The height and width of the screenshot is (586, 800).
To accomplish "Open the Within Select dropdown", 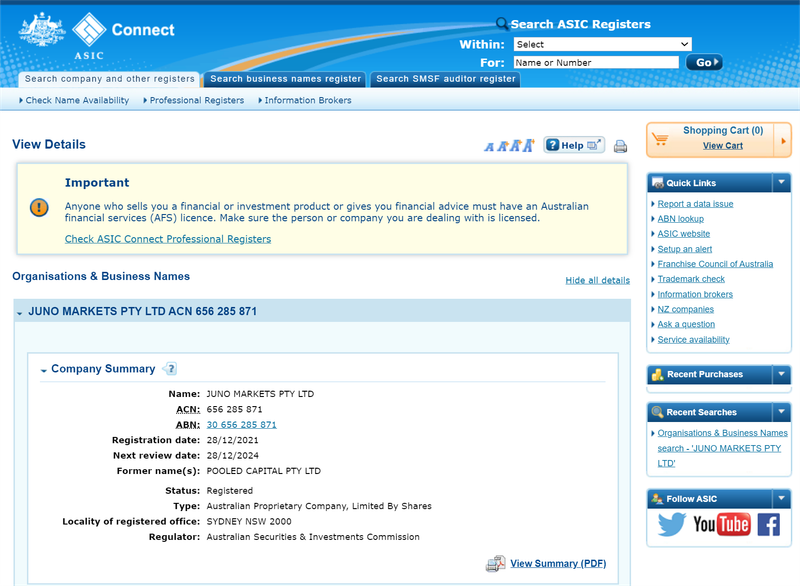I will pyautogui.click(x=603, y=44).
